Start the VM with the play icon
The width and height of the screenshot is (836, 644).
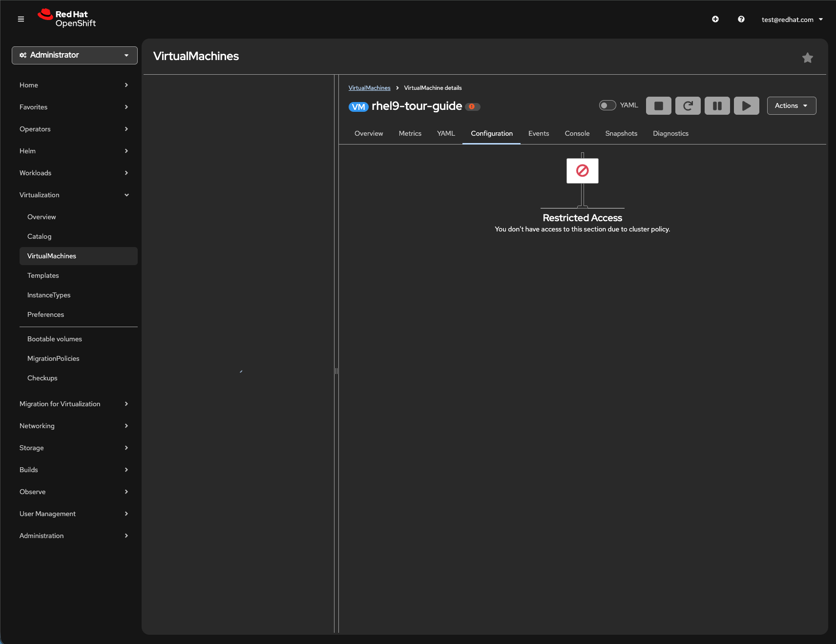coord(747,105)
